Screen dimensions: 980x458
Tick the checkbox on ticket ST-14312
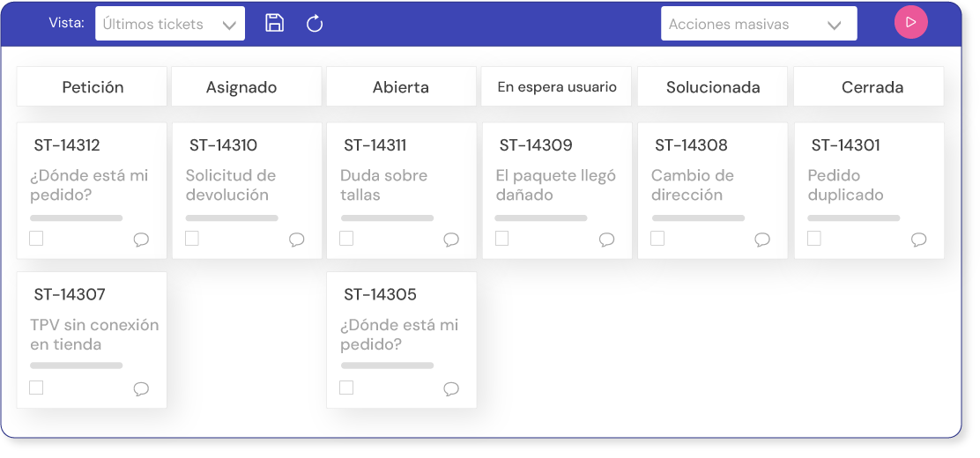[x=36, y=238]
